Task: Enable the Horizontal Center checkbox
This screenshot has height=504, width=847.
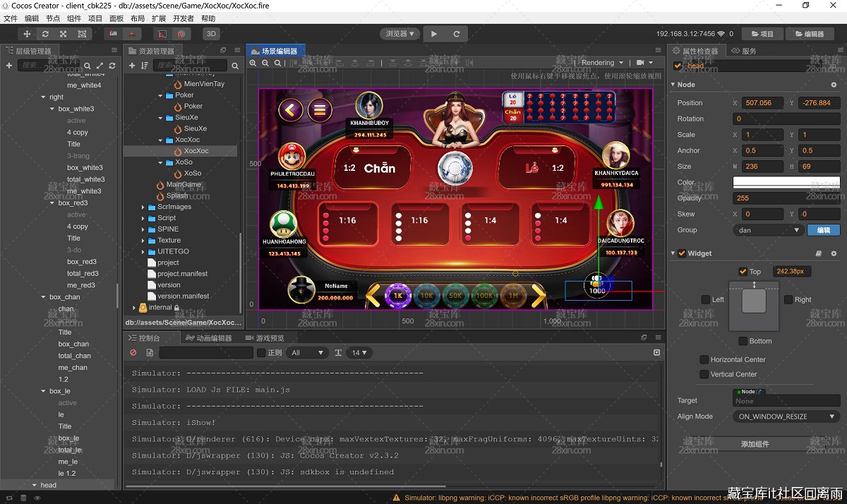Action: point(704,359)
